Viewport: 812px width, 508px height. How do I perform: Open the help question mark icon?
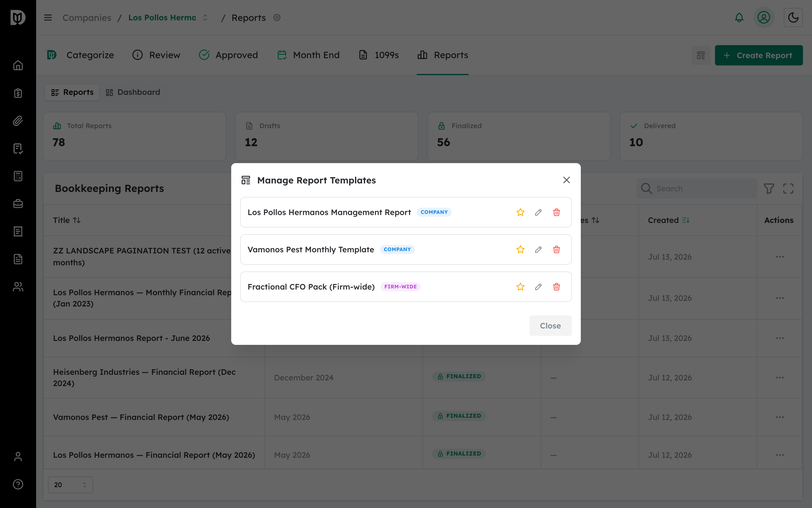tap(18, 485)
